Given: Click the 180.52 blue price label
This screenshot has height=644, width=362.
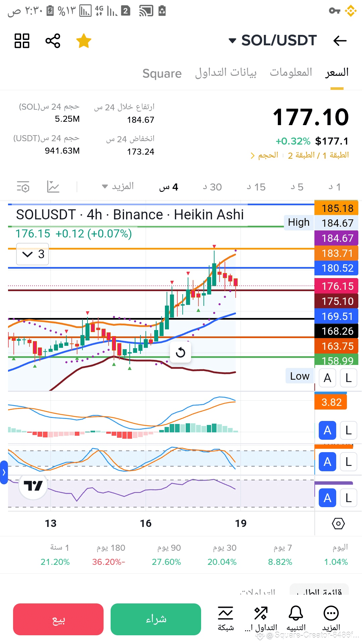Looking at the screenshot, I should tap(337, 268).
